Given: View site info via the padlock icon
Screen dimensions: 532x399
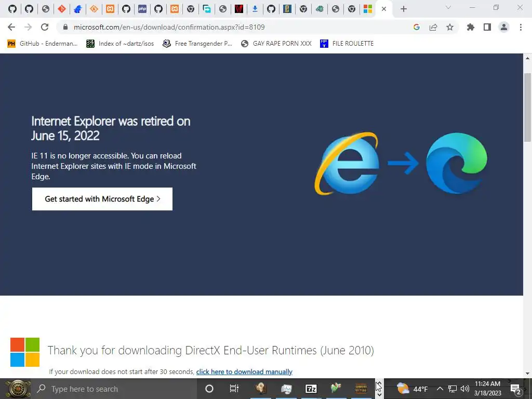Looking at the screenshot, I should tap(65, 27).
